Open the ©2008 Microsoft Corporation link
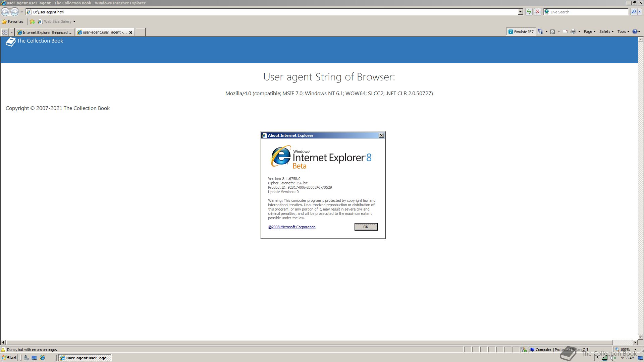This screenshot has width=644, height=362. (x=292, y=227)
